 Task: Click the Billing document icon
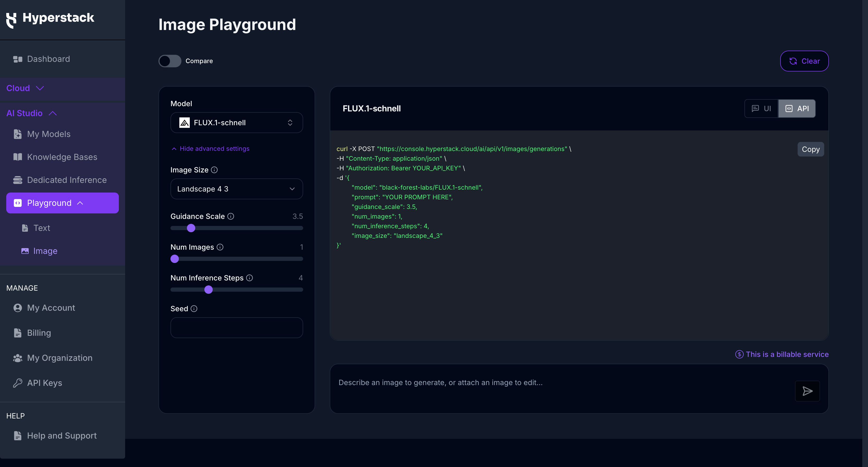(17, 333)
